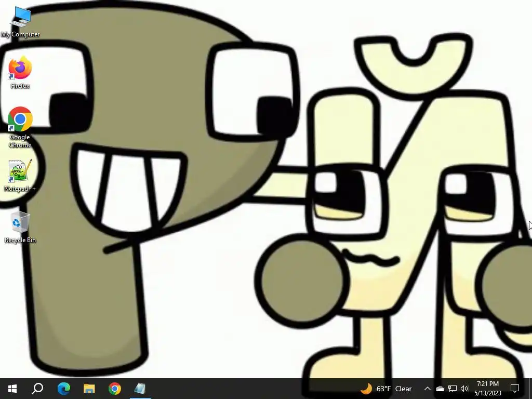Open the OneDrive cloud tray icon

point(440,389)
